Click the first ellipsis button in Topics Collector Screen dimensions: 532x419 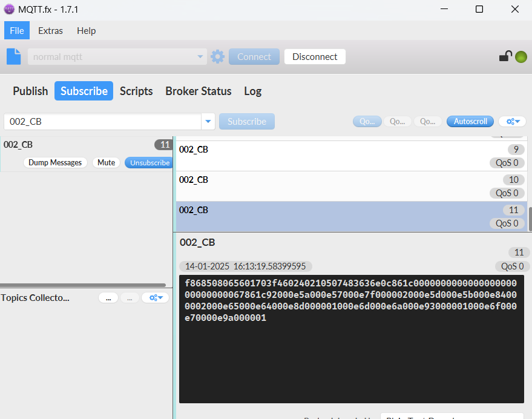pyautogui.click(x=108, y=298)
